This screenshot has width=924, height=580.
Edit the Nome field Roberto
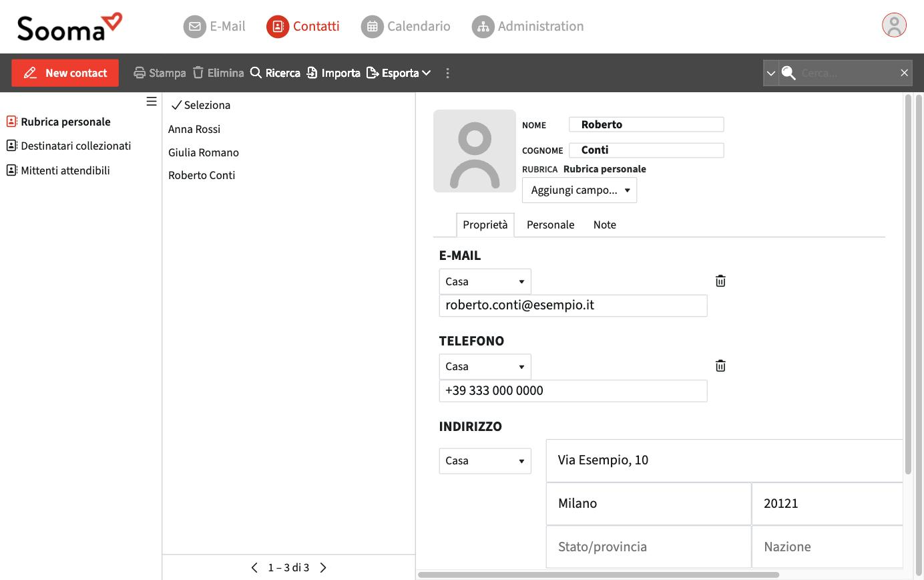point(646,124)
